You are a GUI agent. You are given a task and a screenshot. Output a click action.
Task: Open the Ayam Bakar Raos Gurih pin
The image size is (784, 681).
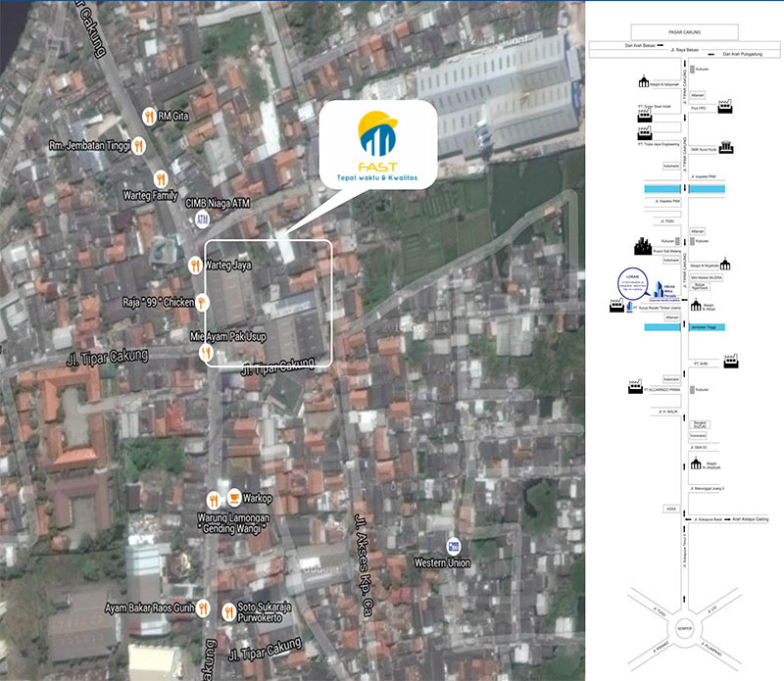click(x=202, y=608)
